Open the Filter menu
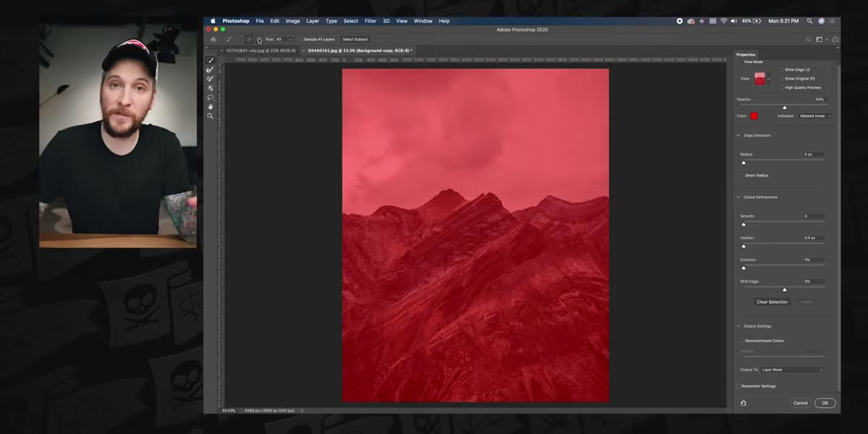The height and width of the screenshot is (434, 868). (x=370, y=21)
